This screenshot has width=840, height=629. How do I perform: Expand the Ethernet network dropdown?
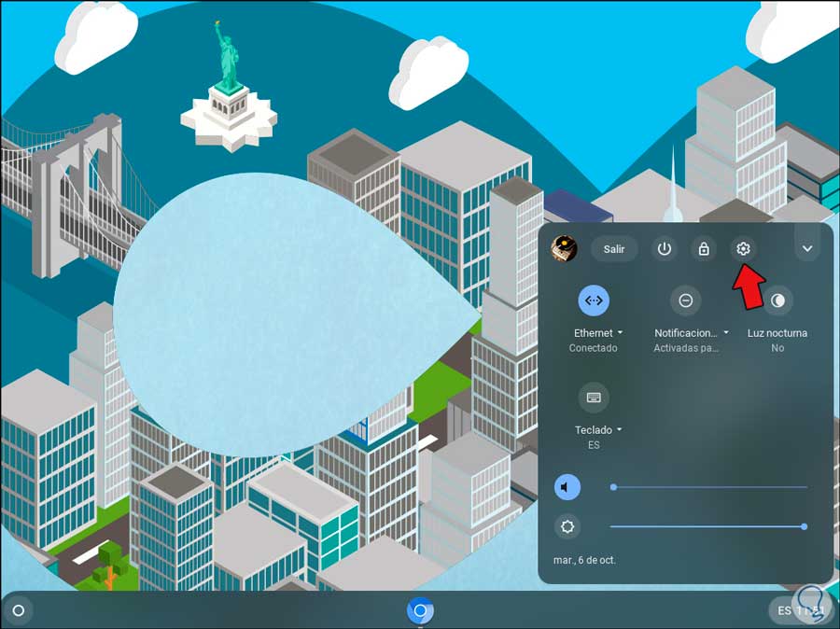598,333
